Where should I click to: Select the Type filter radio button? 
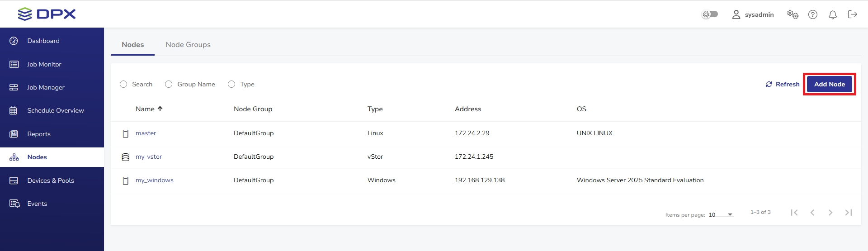coord(231,84)
